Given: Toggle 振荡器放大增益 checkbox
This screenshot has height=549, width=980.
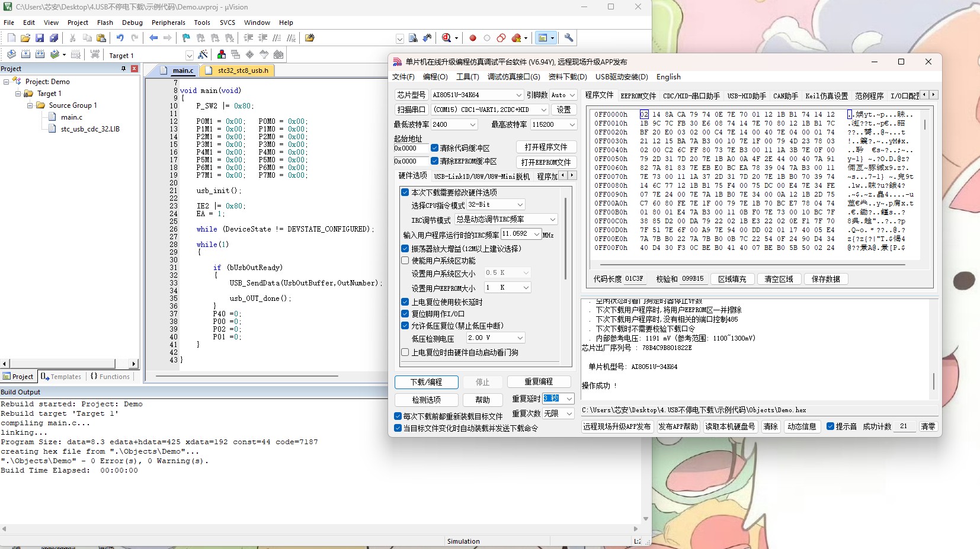Looking at the screenshot, I should pos(405,249).
